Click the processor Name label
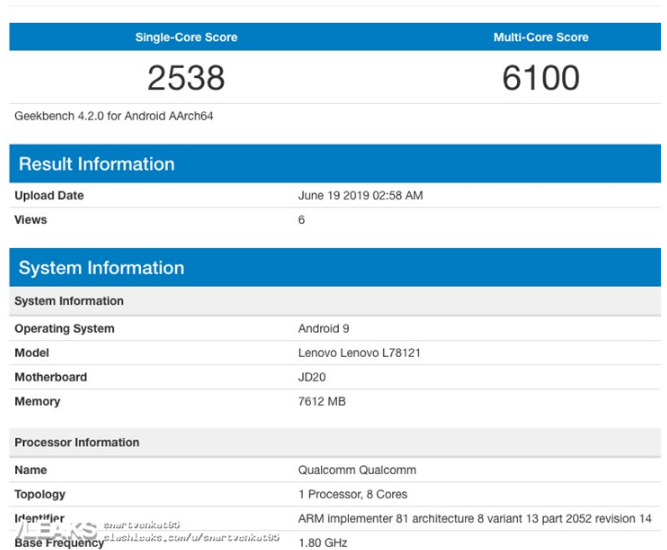 (31, 470)
